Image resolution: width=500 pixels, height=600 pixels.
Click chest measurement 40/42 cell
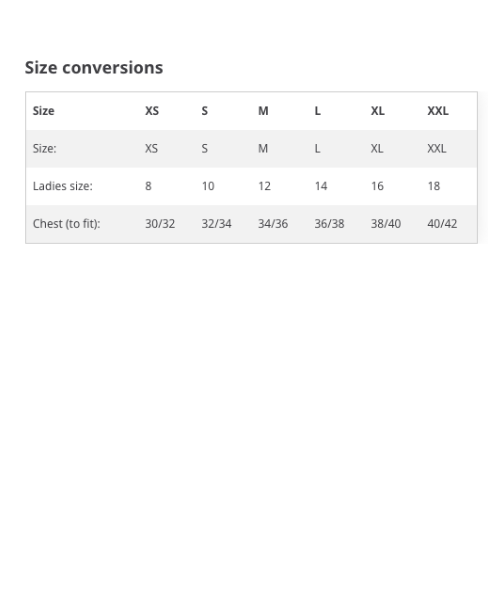click(x=442, y=224)
